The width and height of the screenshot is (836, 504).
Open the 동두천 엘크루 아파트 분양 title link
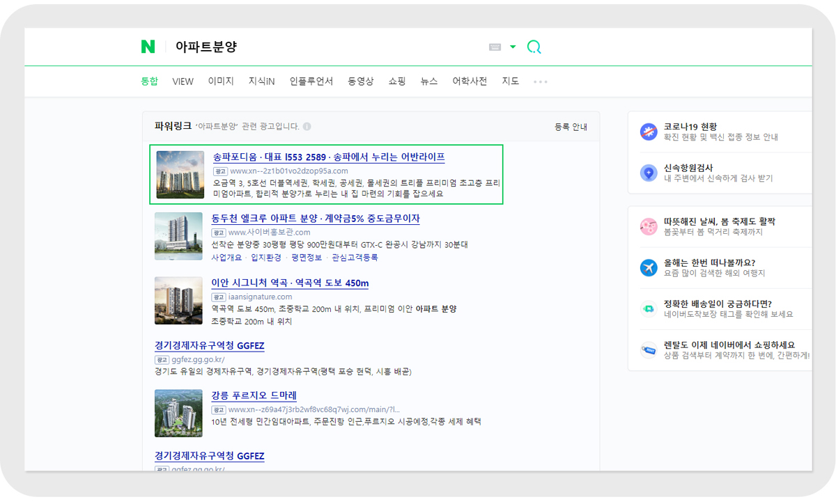316,219
